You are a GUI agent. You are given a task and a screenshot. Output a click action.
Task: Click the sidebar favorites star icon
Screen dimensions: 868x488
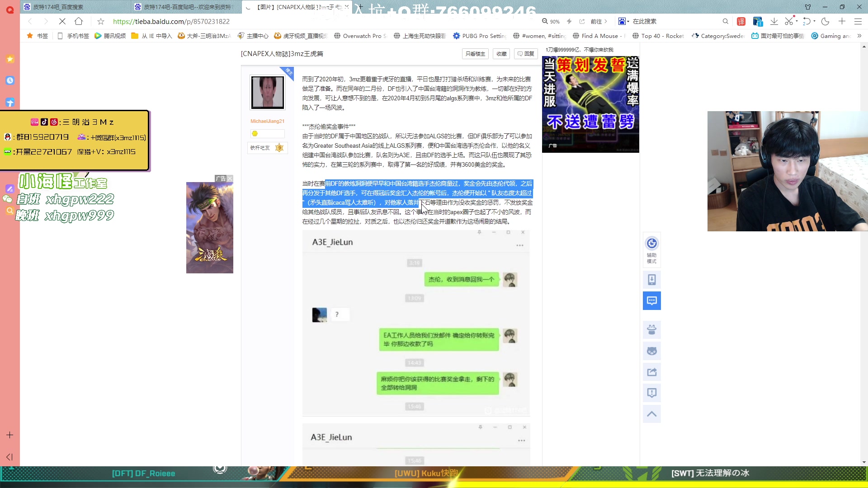[10, 59]
